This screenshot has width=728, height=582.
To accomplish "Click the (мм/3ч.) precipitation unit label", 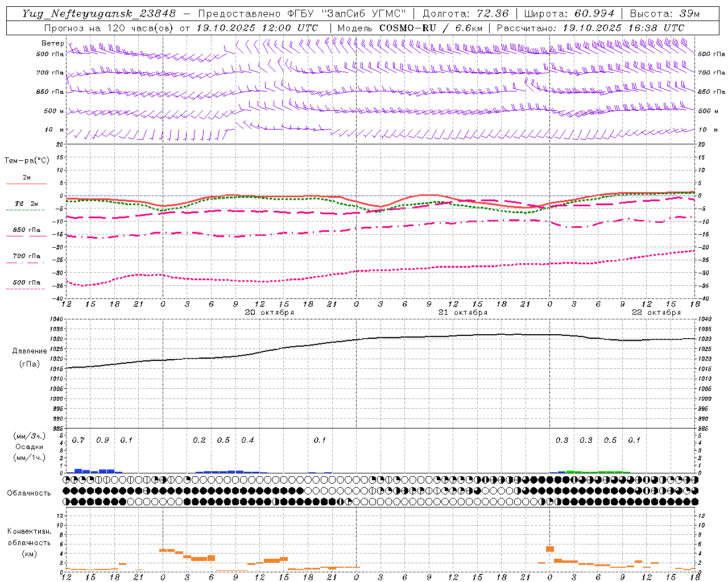I will (30, 436).
